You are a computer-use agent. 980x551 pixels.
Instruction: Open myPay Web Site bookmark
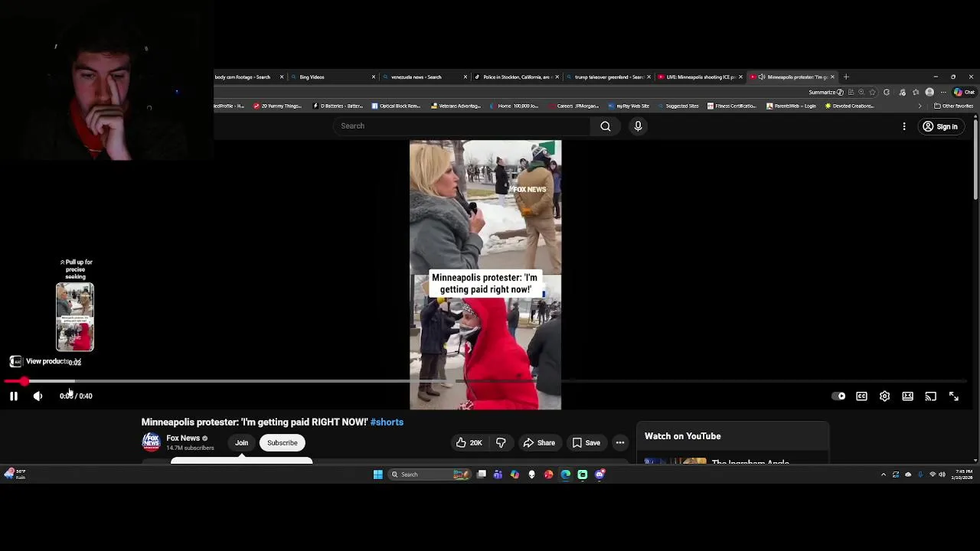coord(629,106)
